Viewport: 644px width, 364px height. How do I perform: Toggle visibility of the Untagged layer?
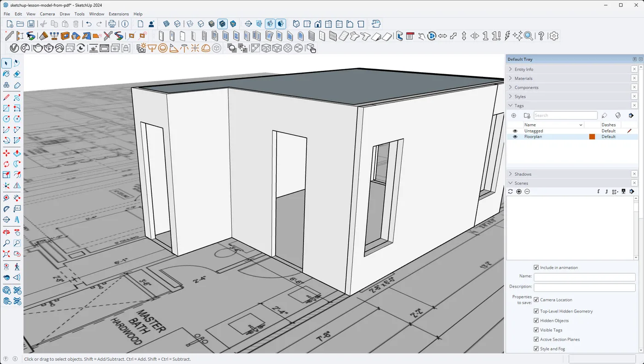point(515,131)
